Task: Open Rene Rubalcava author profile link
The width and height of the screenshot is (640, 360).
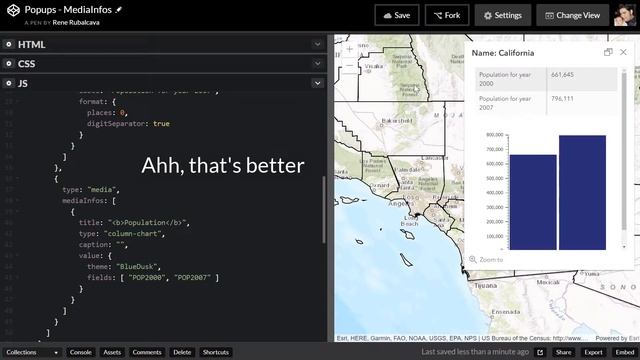Action: pyautogui.click(x=76, y=22)
